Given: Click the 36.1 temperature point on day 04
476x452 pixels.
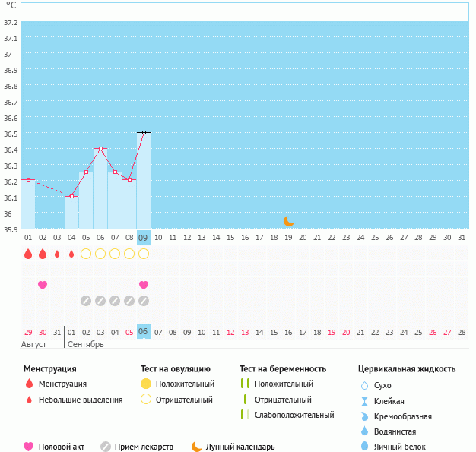Looking at the screenshot, I should click(x=71, y=196).
